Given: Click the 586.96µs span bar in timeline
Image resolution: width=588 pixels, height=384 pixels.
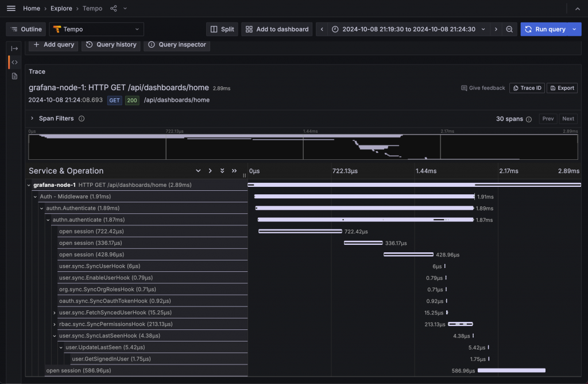Looking at the screenshot, I should [512, 370].
